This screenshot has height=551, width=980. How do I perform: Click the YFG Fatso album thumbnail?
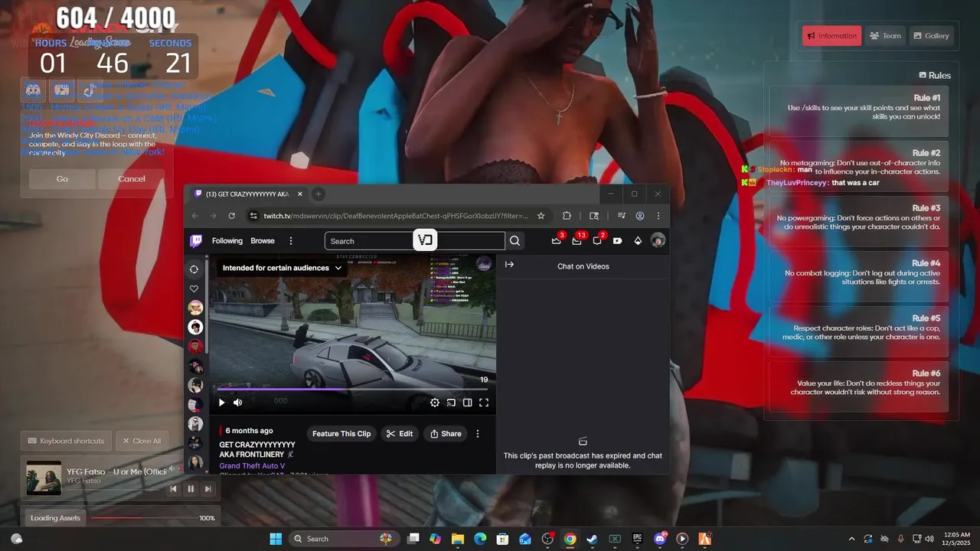tap(44, 478)
